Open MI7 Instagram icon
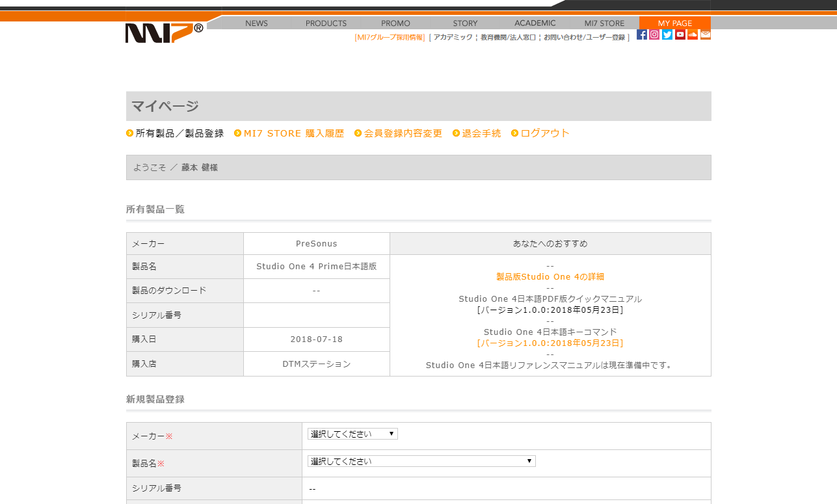The image size is (837, 504). [654, 34]
